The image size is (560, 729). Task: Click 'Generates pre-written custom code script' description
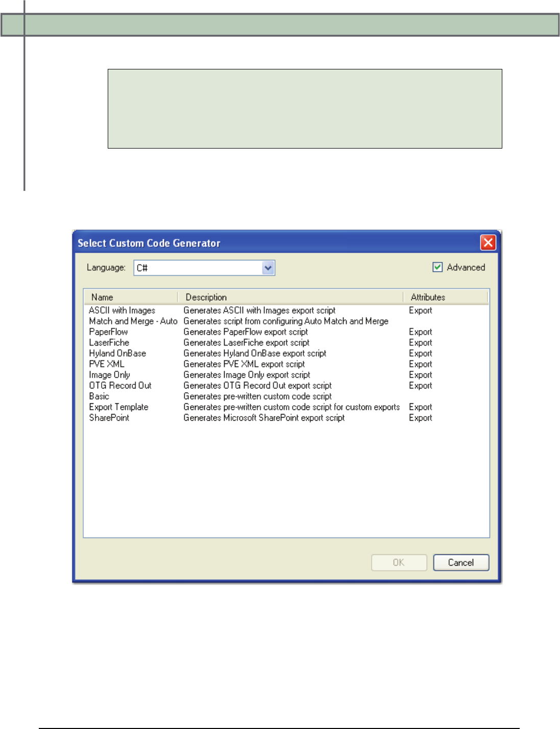(258, 396)
